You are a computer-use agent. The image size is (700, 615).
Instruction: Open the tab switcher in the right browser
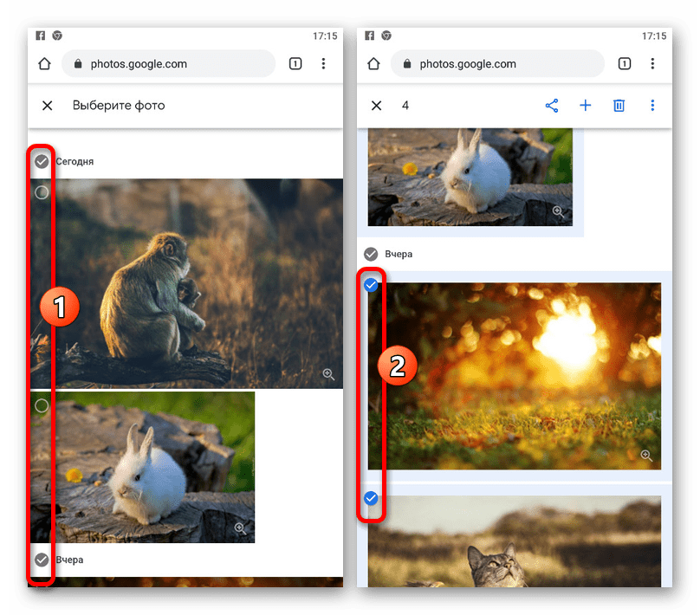[625, 64]
